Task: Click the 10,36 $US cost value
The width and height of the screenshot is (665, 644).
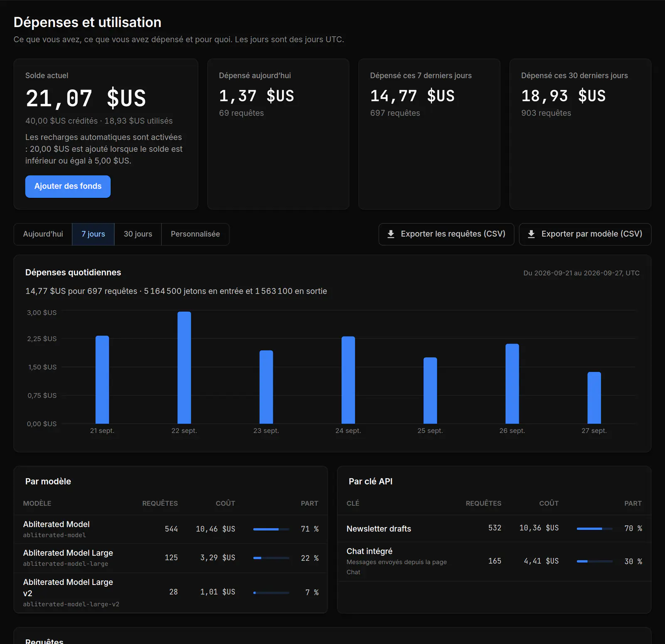Action: pos(539,528)
